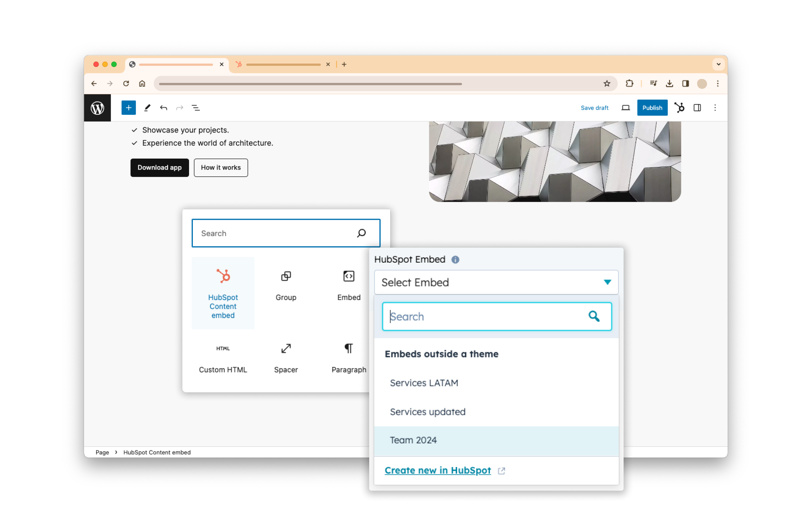Click the HubSpot Embed info tooltip icon
This screenshot has width=812, height=529.
[456, 259]
